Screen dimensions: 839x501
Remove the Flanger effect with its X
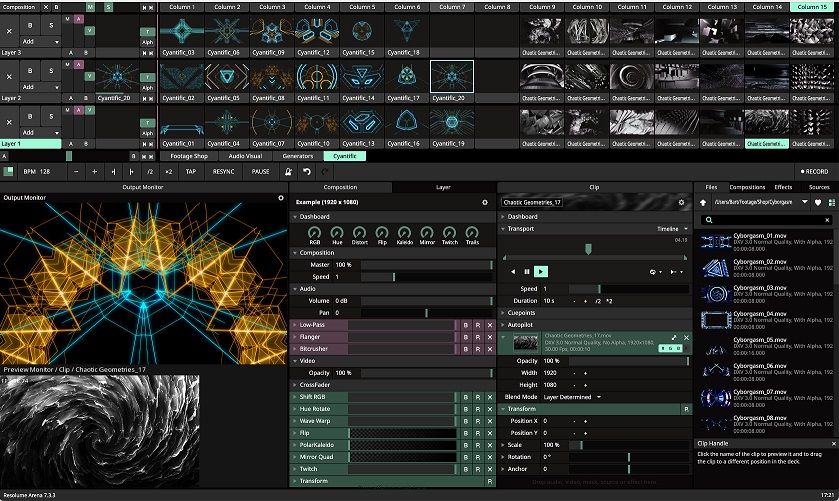[490, 337]
